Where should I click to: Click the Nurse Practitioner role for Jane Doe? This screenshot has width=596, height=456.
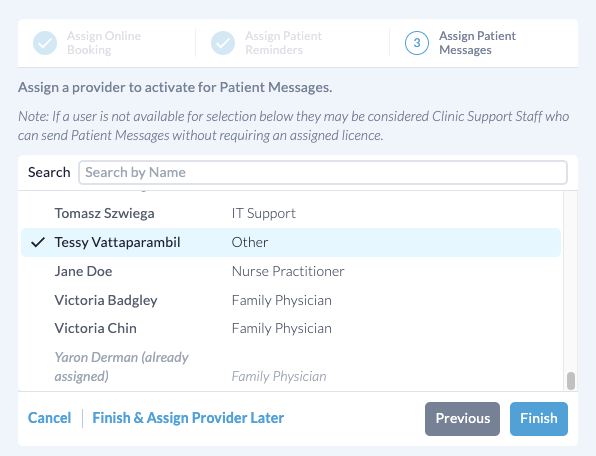tap(288, 271)
